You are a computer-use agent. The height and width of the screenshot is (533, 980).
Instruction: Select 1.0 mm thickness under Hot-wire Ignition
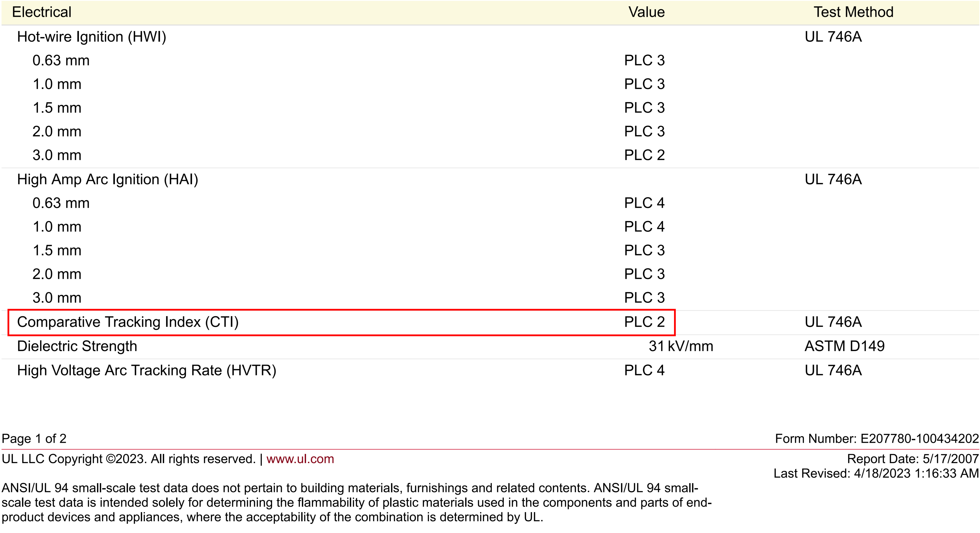pos(57,84)
